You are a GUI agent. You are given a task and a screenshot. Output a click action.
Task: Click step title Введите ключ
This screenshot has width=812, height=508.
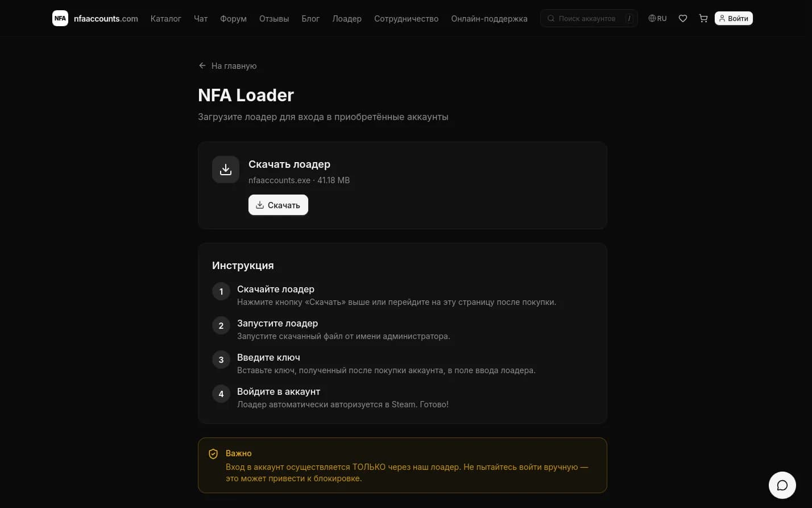click(268, 357)
